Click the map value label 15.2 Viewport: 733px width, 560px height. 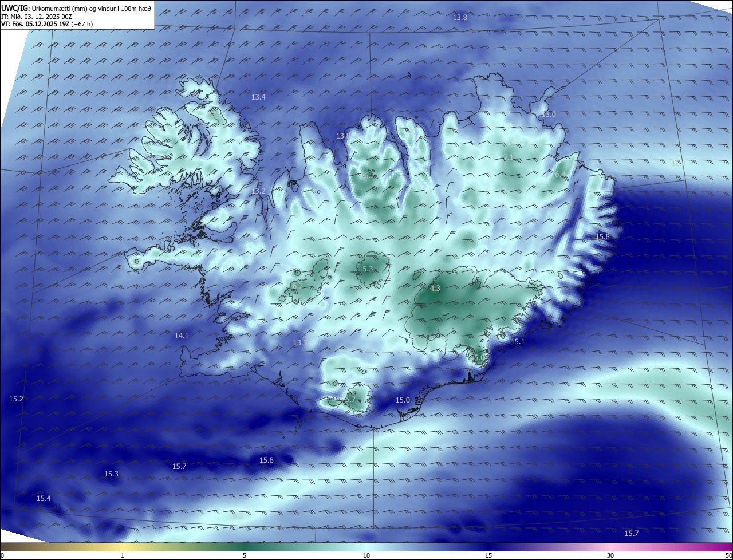(16, 399)
